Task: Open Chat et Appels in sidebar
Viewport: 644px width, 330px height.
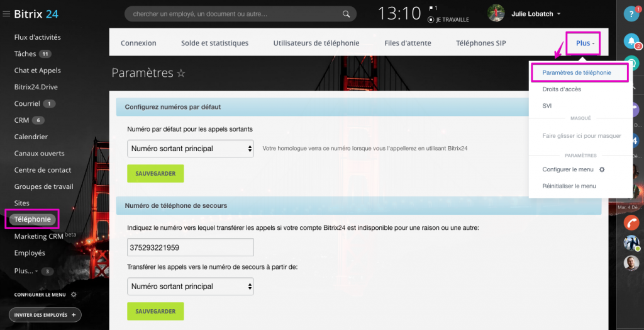Action: click(37, 71)
